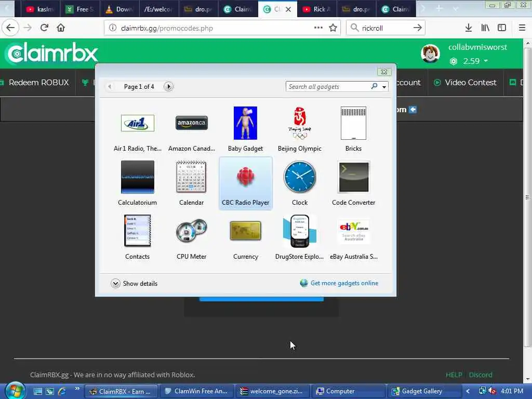Screen dimensions: 532x399
Task: Switch to ClamWin Free Antivirus taskbar button
Action: tap(196, 391)
